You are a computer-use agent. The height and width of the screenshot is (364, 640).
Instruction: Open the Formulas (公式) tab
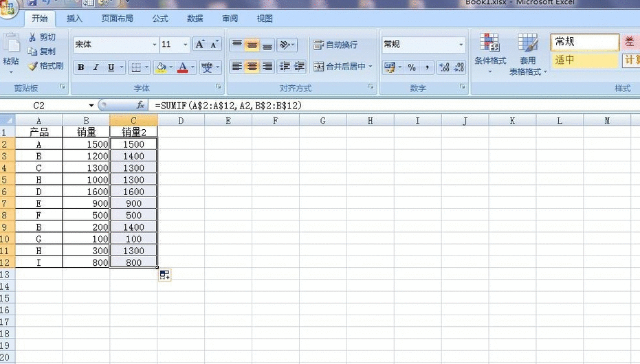pos(160,19)
